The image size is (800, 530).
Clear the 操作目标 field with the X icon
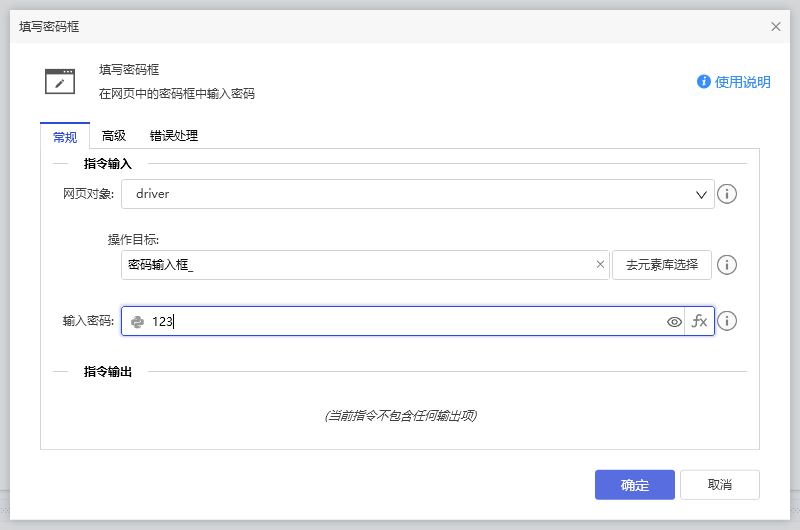point(600,265)
